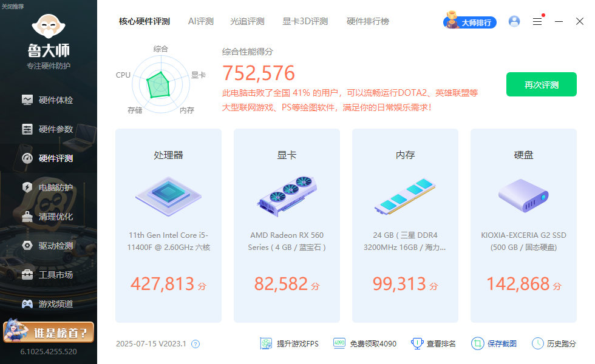Open 驱动检测 in the sidebar
The image size is (595, 364).
pos(48,246)
